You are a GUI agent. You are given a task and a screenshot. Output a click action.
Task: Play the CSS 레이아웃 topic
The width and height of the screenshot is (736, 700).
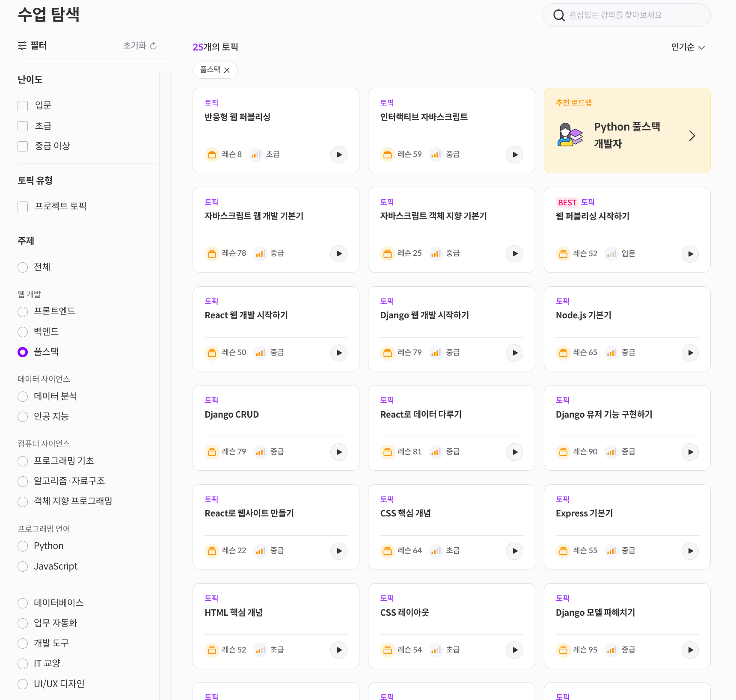[515, 650]
